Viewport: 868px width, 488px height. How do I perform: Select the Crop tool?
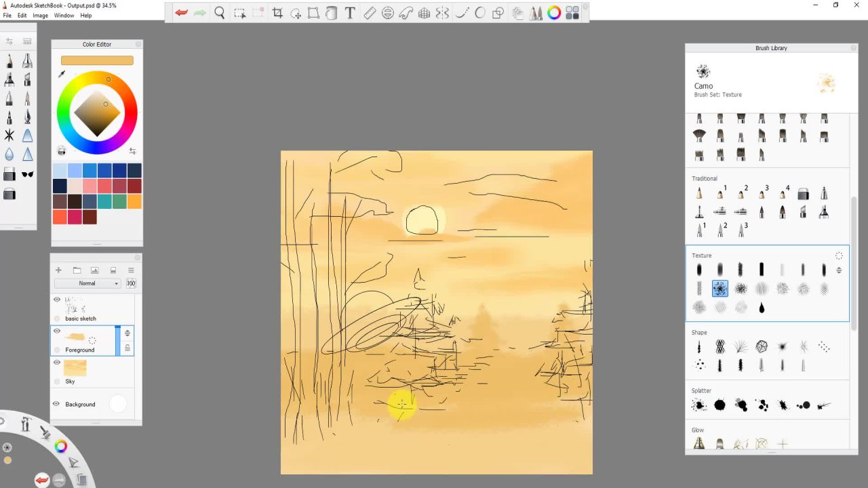(277, 13)
